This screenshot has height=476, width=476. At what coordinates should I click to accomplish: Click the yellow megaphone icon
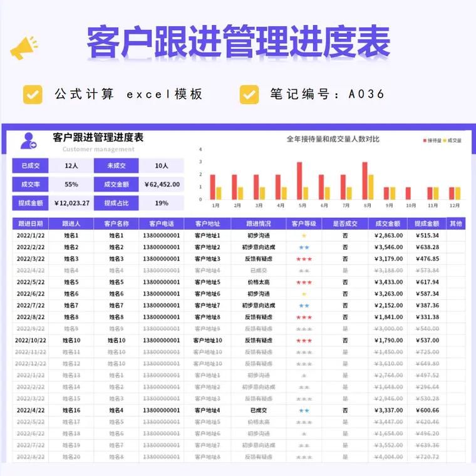pos(24,48)
